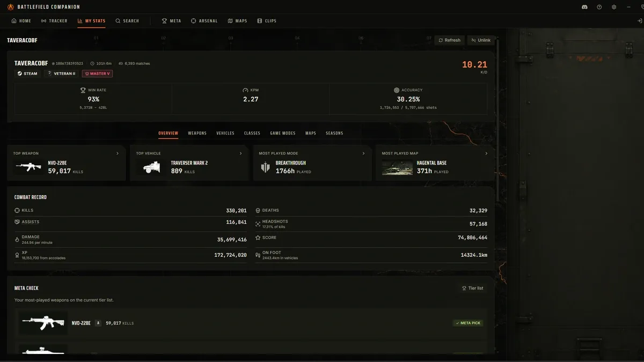
Task: Click the Master V badge
Action: (x=97, y=73)
